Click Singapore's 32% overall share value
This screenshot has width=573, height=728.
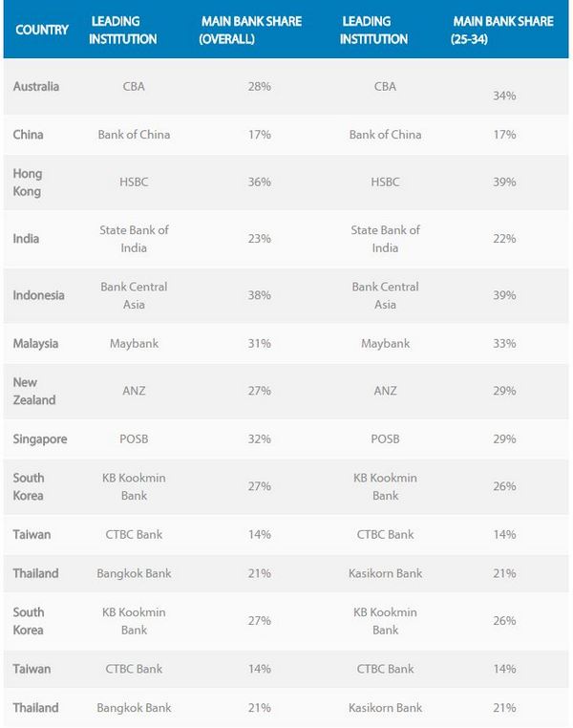(259, 439)
